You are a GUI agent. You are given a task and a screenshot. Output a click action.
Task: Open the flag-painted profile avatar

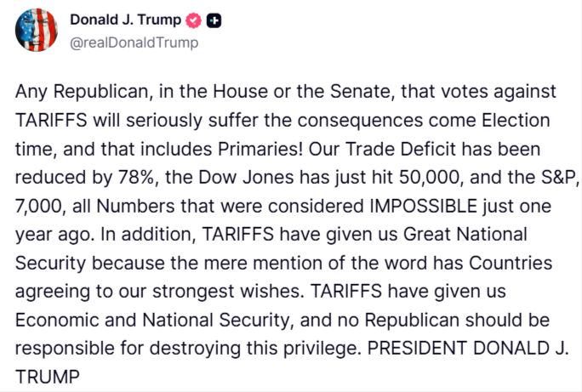point(37,32)
